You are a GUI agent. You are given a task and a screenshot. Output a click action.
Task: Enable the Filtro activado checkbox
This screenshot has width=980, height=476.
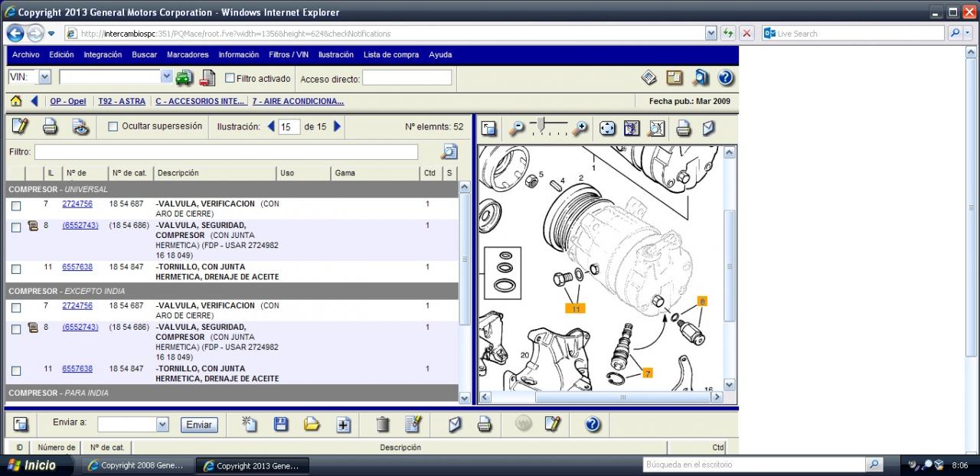pos(230,78)
